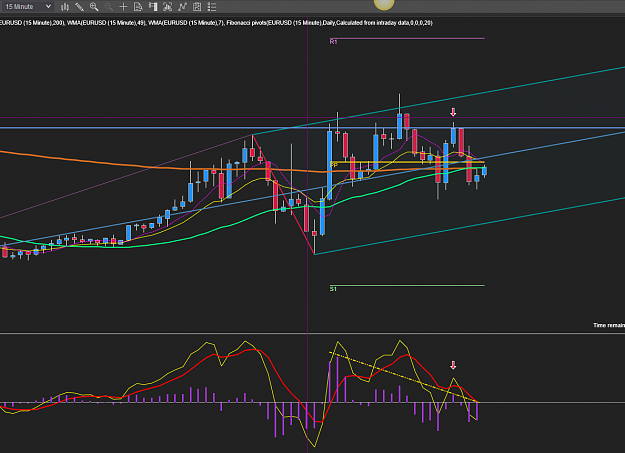Click the Fibonacci pivots indicator legend text
This screenshot has height=453, width=625.
[329, 23]
